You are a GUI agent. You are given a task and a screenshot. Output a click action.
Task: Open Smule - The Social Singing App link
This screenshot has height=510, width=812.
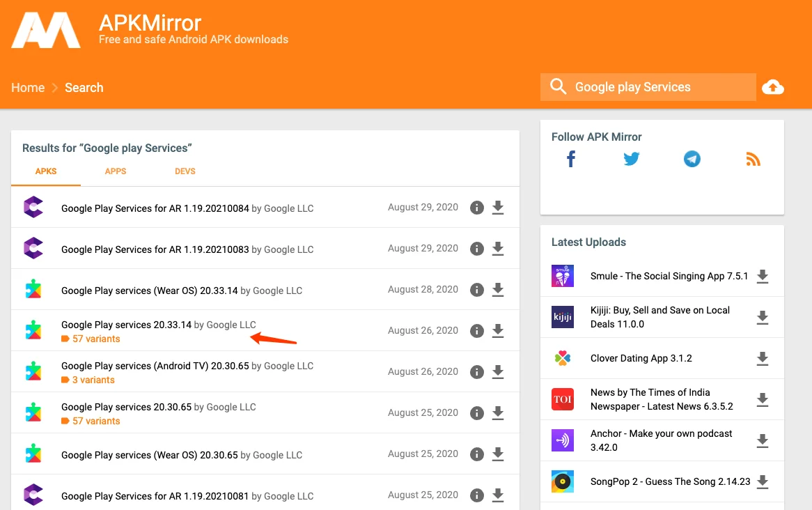tap(669, 276)
